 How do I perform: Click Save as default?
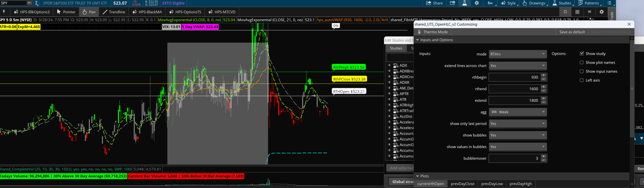coord(572,32)
